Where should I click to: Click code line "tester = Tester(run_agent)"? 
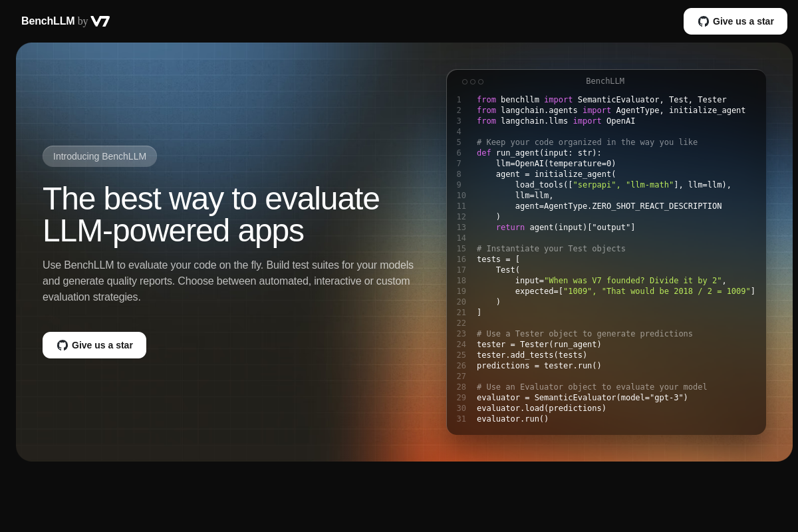coord(539,344)
